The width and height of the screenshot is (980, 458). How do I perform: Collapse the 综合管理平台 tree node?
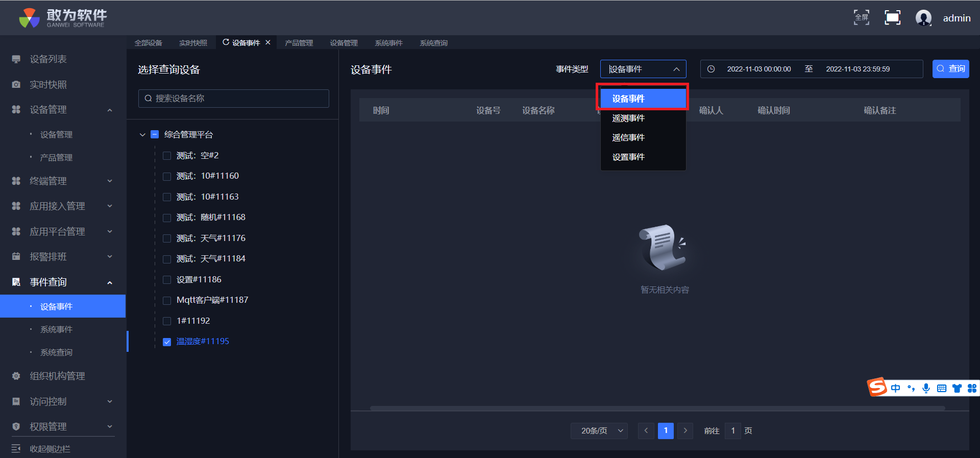[x=142, y=135]
